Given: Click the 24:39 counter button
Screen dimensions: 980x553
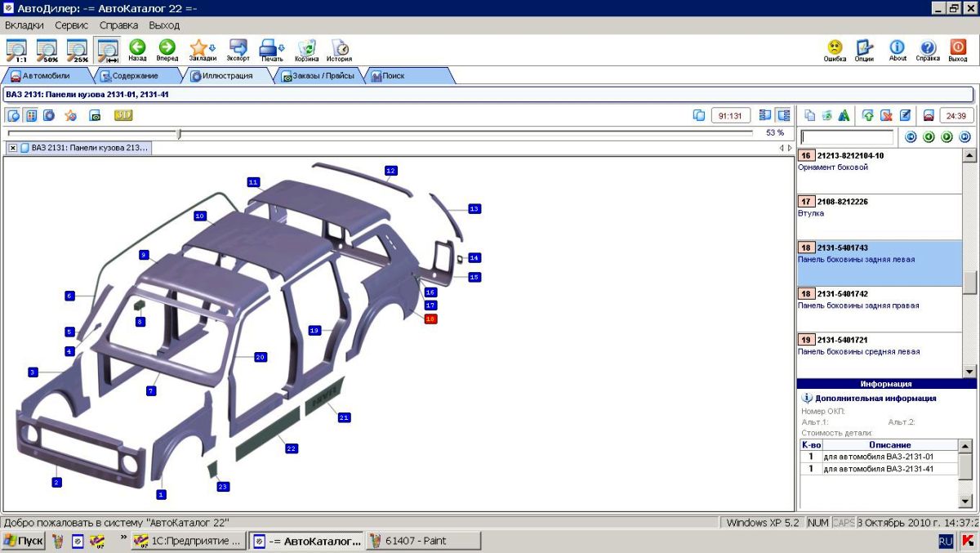Looking at the screenshot, I should [x=956, y=115].
